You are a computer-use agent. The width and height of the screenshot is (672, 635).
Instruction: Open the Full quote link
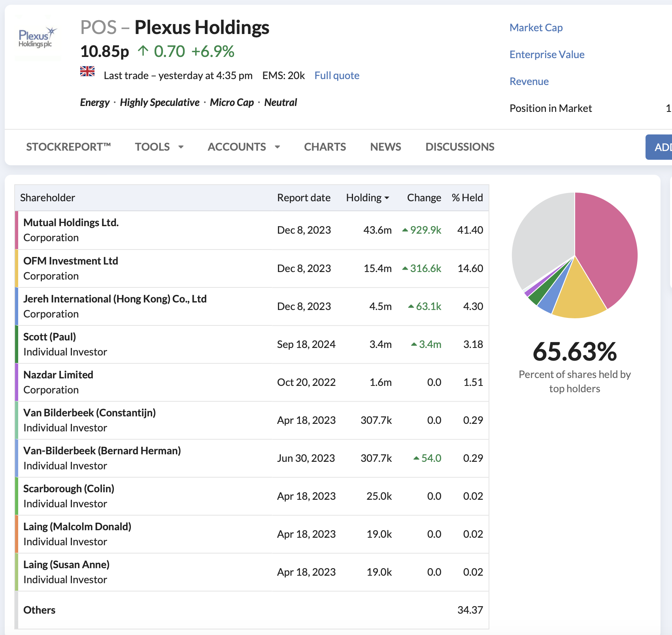[337, 76]
